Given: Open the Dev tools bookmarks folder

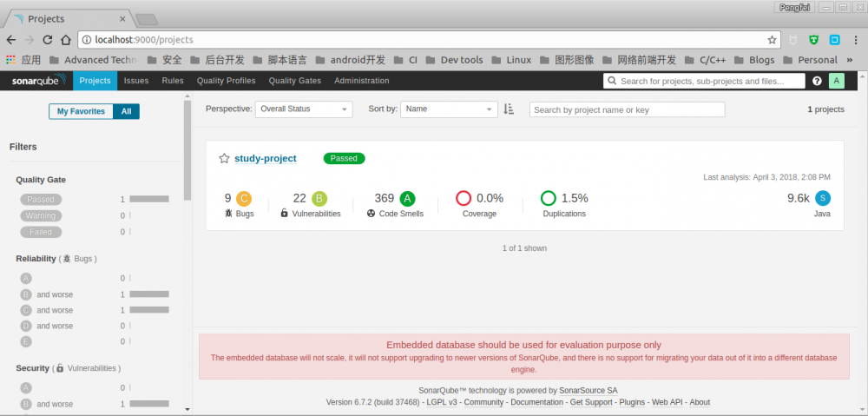Looking at the screenshot, I should [455, 60].
